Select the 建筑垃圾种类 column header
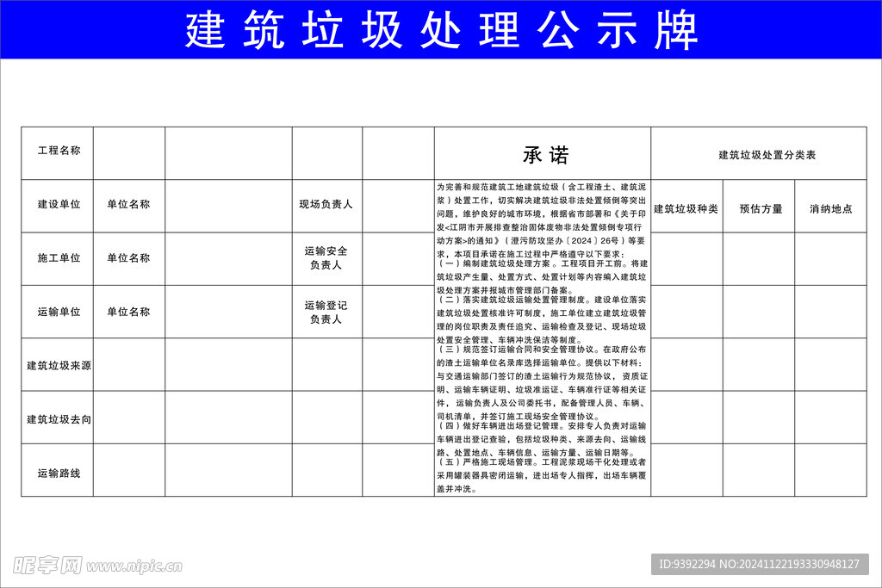 [686, 208]
